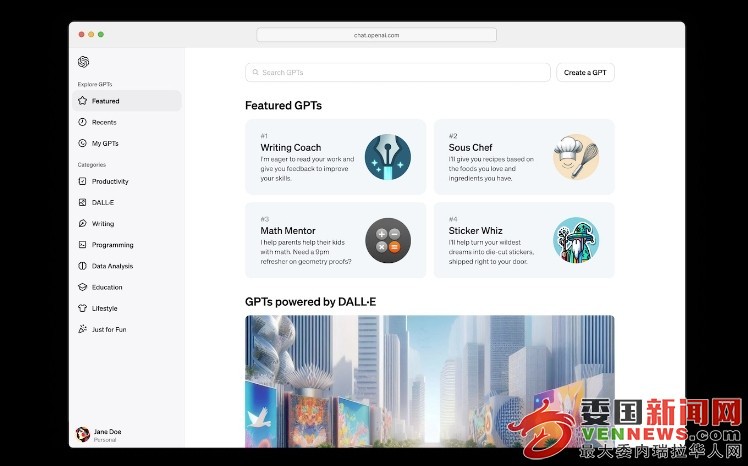Select the Lifestyle category label

(x=104, y=308)
